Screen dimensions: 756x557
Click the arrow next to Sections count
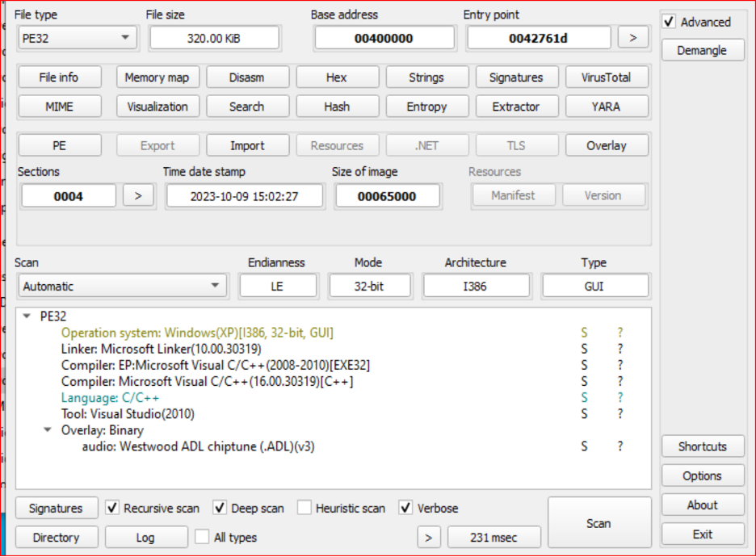point(138,196)
